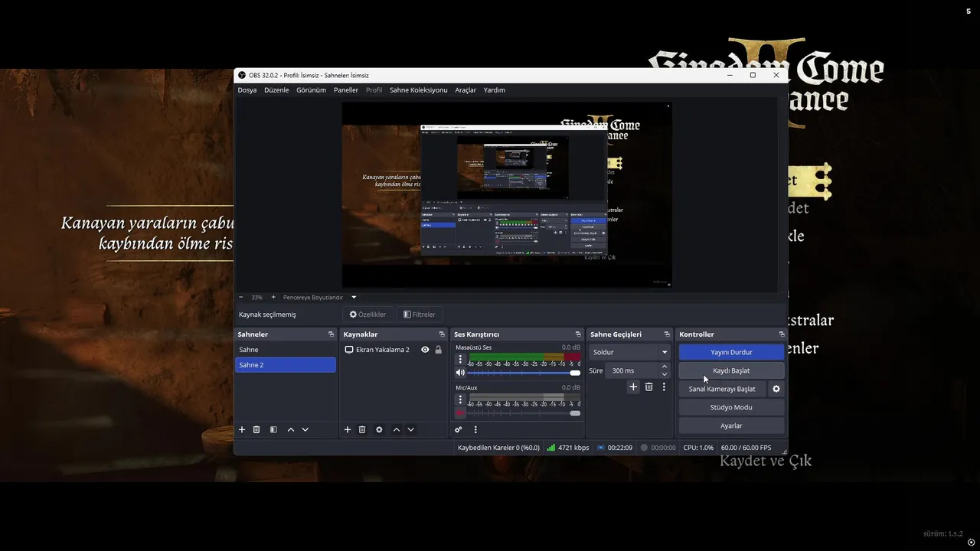
Task: Remove selected scene via trash icon in Sahneler
Action: pos(256,430)
